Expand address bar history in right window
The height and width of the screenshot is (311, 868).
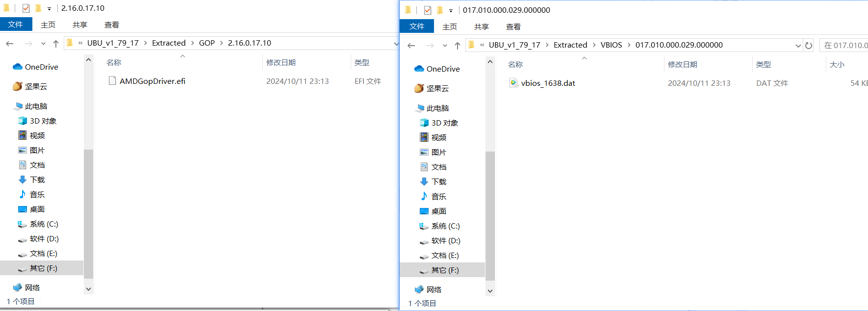(x=798, y=45)
